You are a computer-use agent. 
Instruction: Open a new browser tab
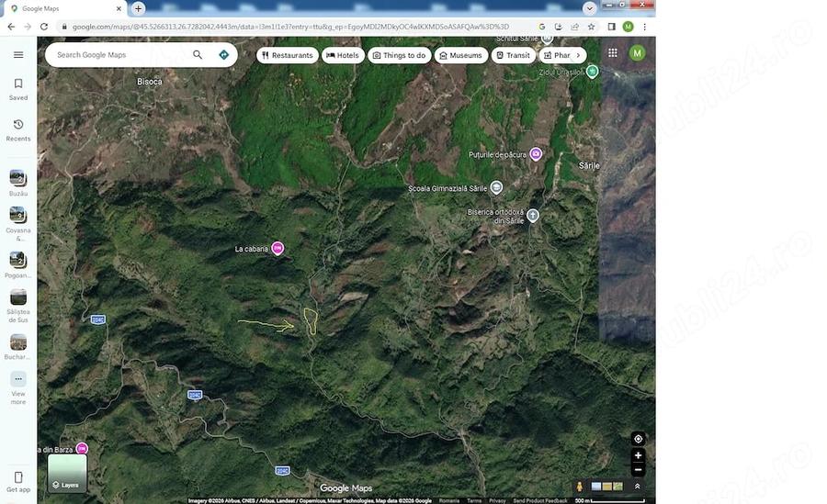coord(138,8)
